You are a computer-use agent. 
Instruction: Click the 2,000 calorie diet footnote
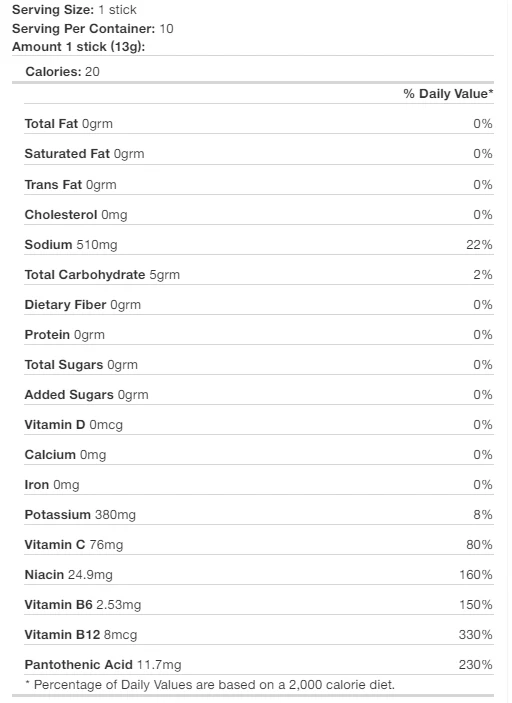pyautogui.click(x=210, y=685)
